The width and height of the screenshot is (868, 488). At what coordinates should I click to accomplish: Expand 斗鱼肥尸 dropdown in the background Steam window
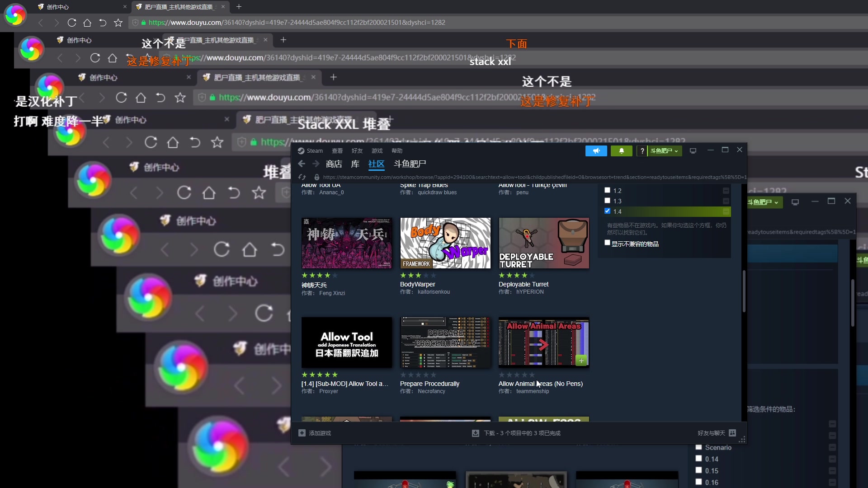click(764, 202)
